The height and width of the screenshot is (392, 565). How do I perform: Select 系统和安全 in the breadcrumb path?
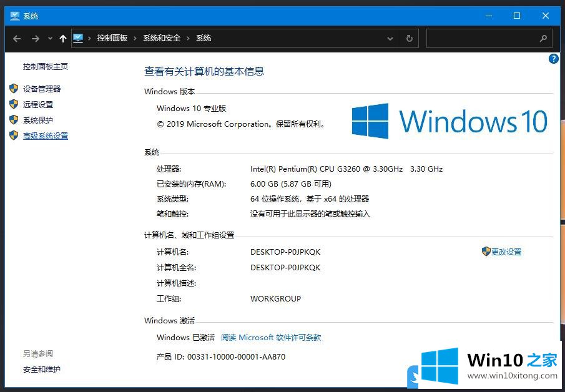[x=162, y=38]
